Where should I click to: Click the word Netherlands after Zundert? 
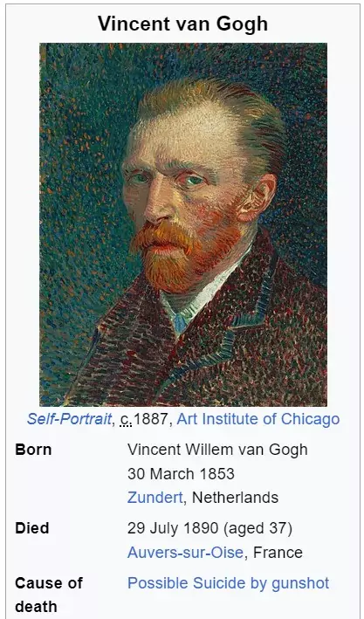coord(236,497)
